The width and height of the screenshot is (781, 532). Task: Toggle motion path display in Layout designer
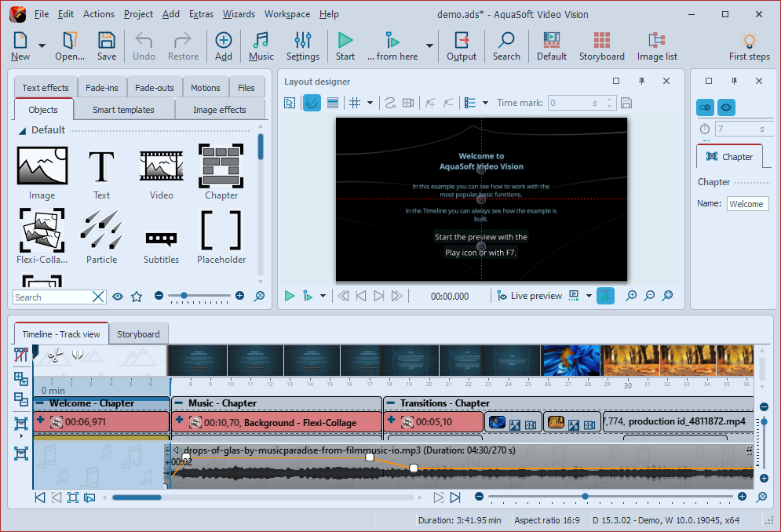312,103
